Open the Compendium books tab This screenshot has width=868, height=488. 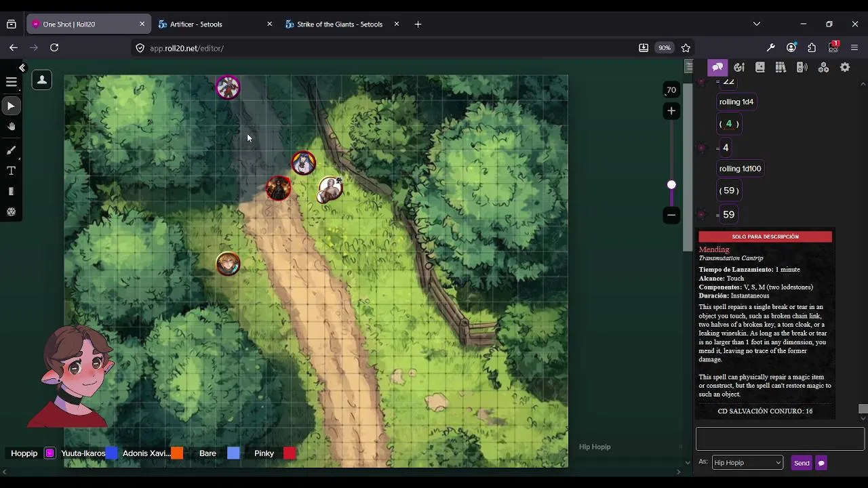click(781, 67)
